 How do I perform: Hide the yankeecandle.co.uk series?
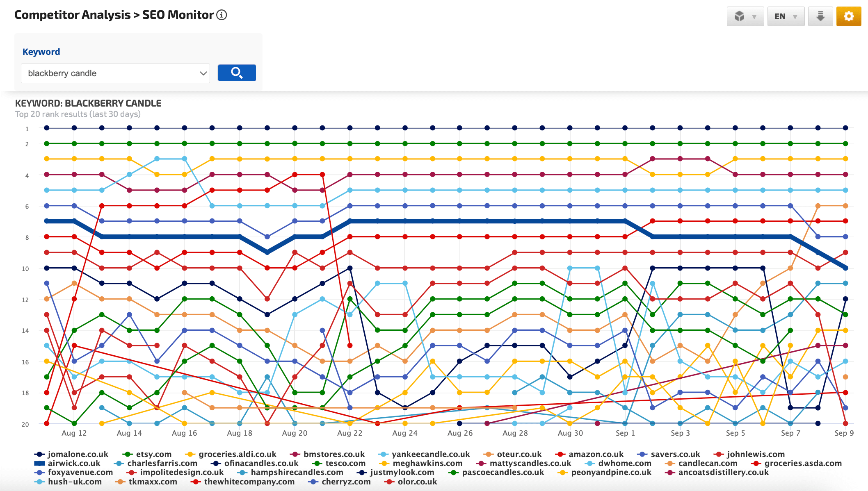point(430,454)
